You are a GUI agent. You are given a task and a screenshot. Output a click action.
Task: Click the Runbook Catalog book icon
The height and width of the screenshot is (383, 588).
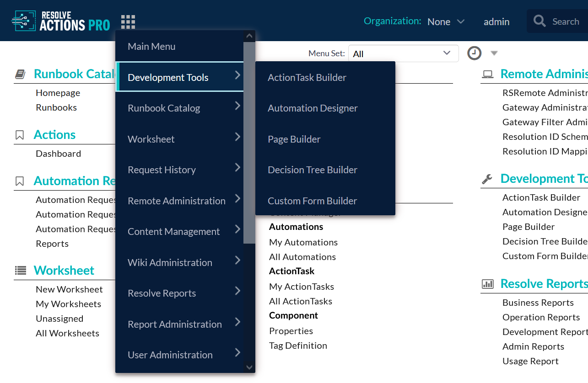[20, 74]
